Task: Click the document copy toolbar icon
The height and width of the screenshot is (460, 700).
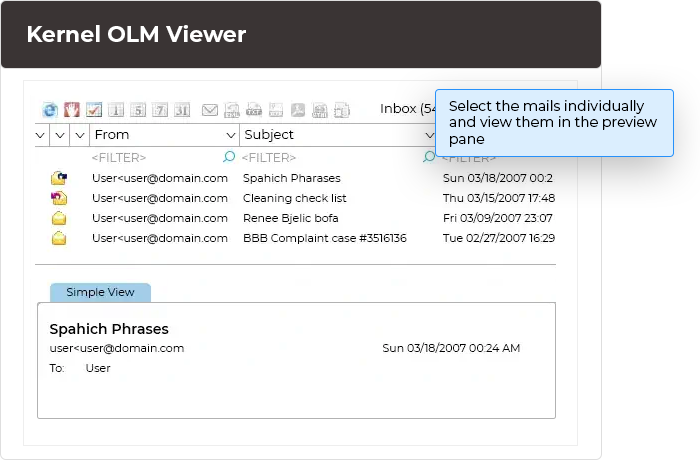Action: coord(342,110)
